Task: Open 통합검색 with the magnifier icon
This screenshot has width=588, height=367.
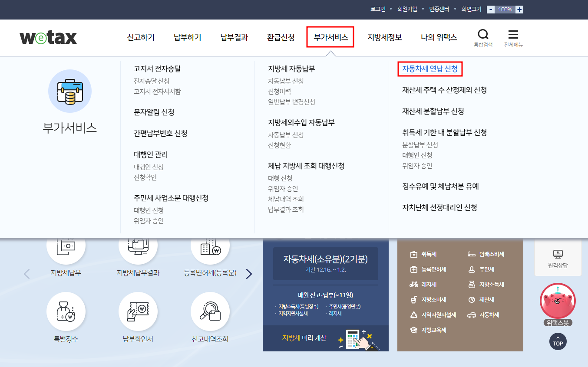Action: pyautogui.click(x=483, y=35)
